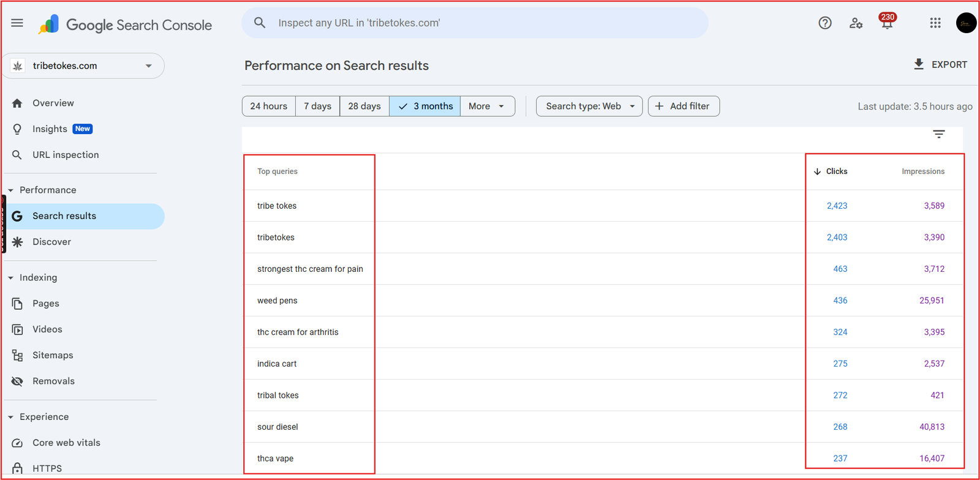Click the EXPORT button

[x=940, y=64]
